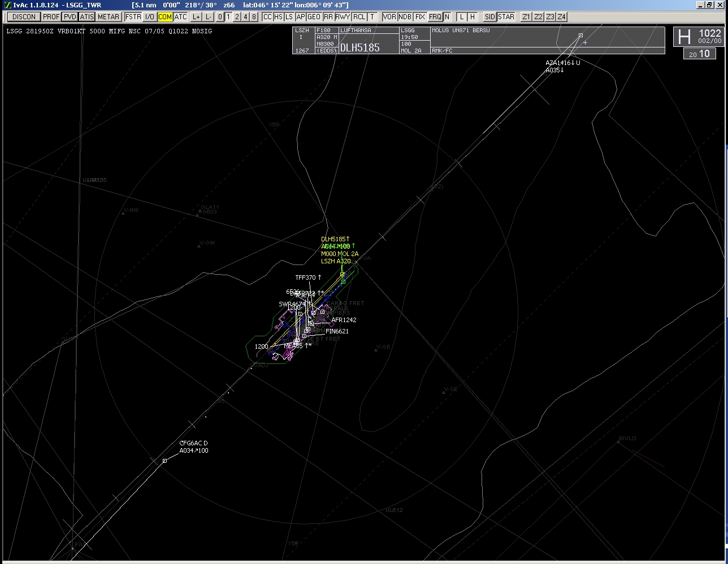The image size is (728, 564).
Task: Toggle the RWY runway display
Action: point(343,17)
